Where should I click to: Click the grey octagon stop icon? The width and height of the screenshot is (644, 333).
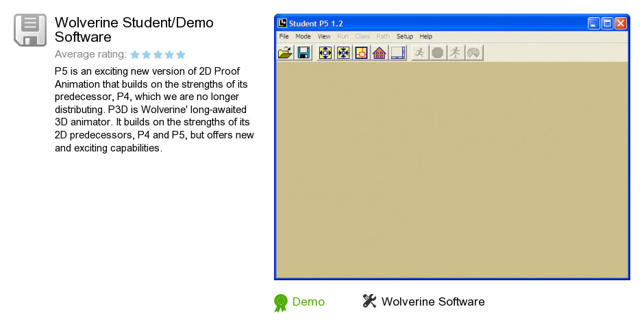(x=438, y=53)
